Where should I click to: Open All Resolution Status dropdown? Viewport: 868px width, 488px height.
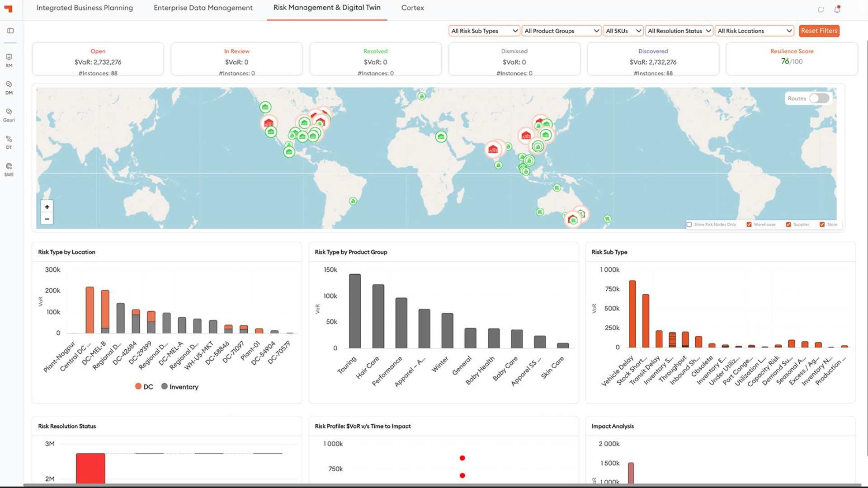click(679, 31)
